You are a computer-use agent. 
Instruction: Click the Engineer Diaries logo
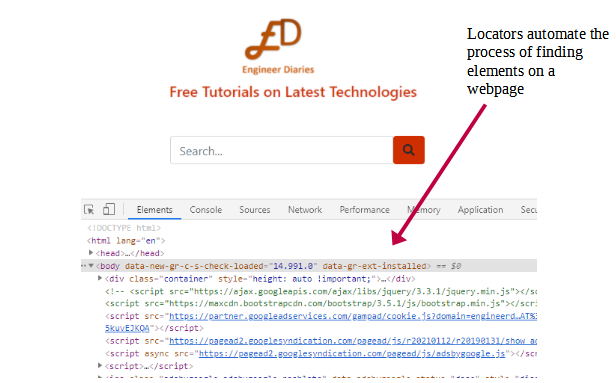point(273,39)
